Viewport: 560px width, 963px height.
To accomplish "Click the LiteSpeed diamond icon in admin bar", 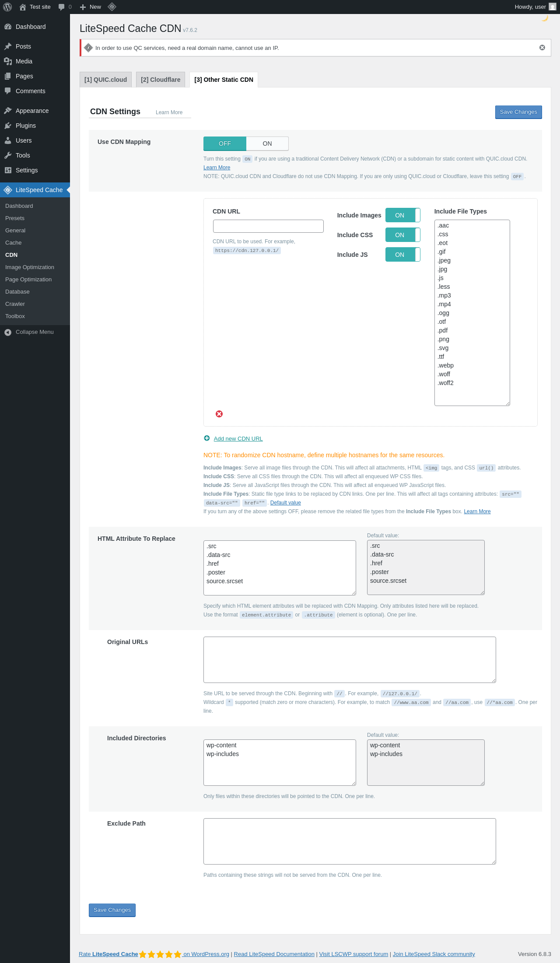I will [112, 7].
